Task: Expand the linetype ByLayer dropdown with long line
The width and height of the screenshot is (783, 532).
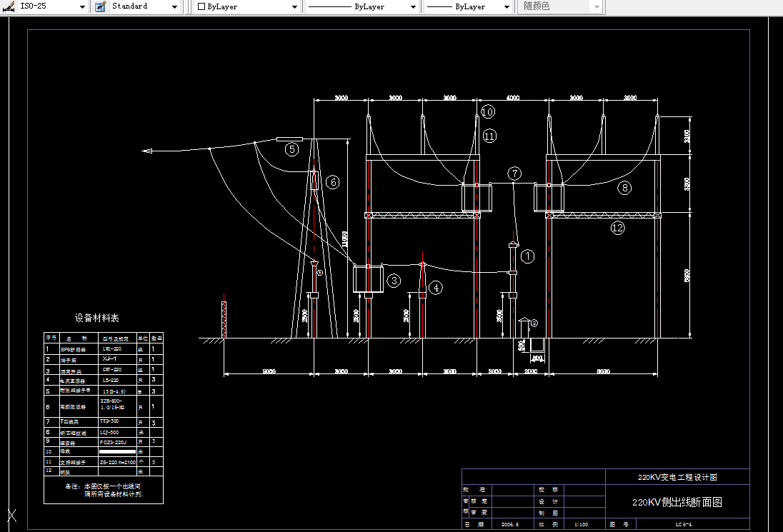Action: point(413,6)
